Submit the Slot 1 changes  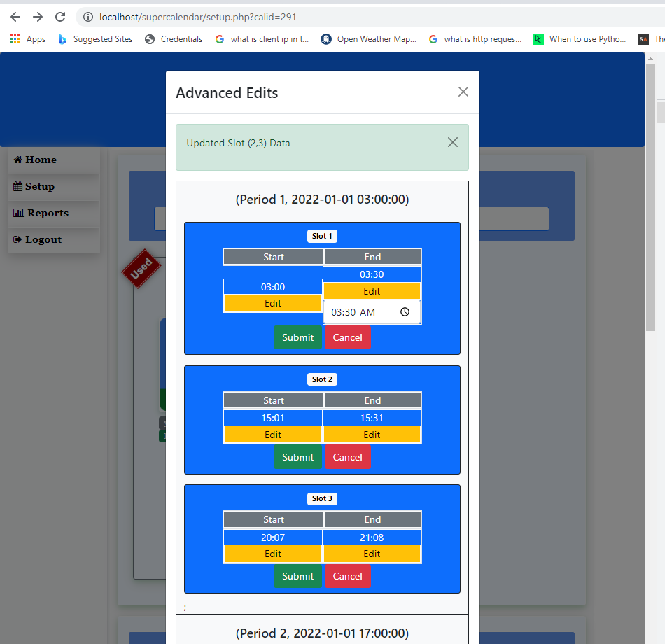(x=297, y=337)
